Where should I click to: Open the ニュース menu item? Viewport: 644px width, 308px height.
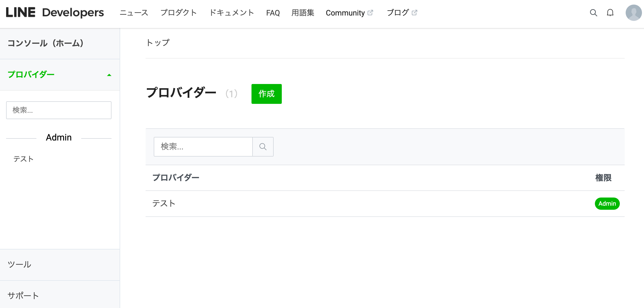(134, 12)
